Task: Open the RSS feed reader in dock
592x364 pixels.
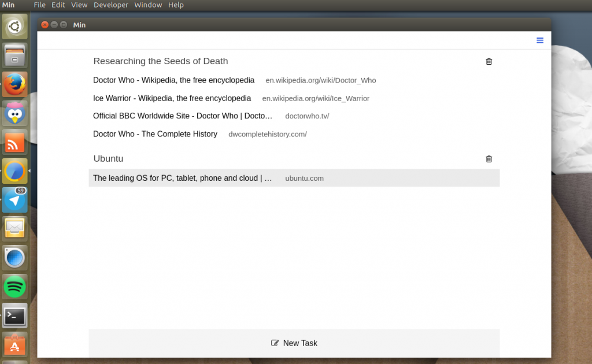Action: (14, 142)
